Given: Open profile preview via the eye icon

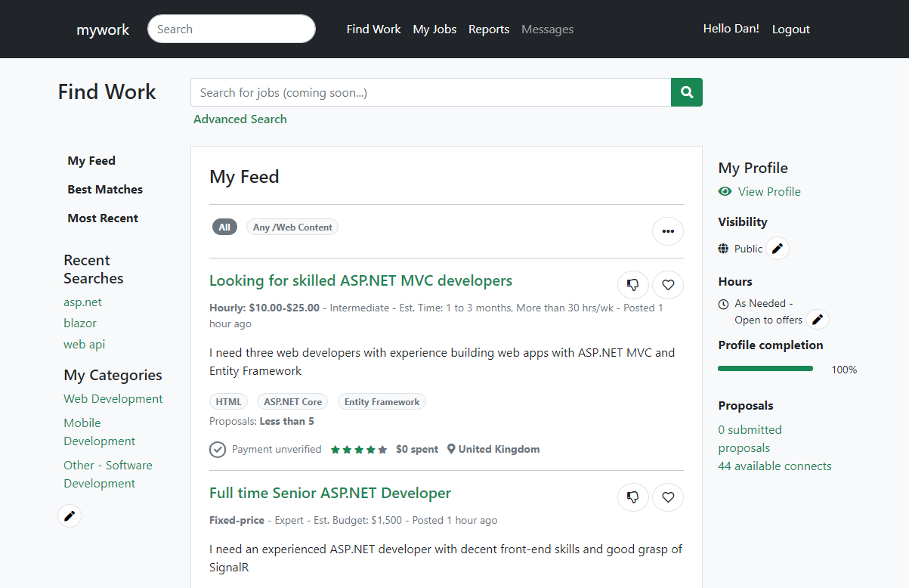Looking at the screenshot, I should coord(725,191).
